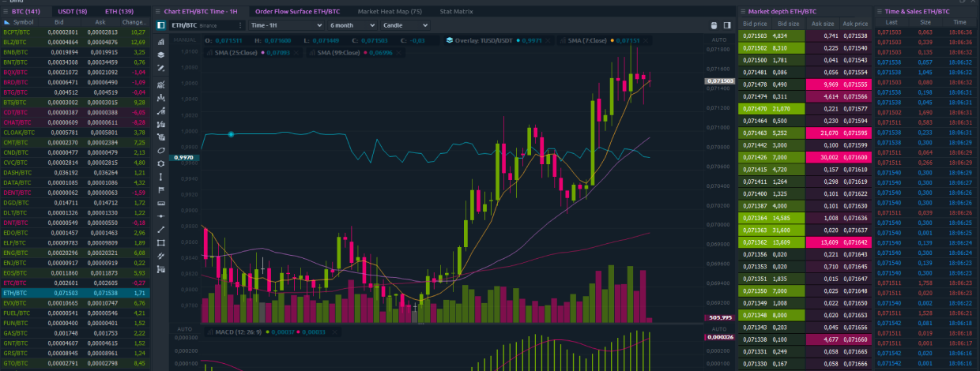Select the flag marker tool

(161, 190)
